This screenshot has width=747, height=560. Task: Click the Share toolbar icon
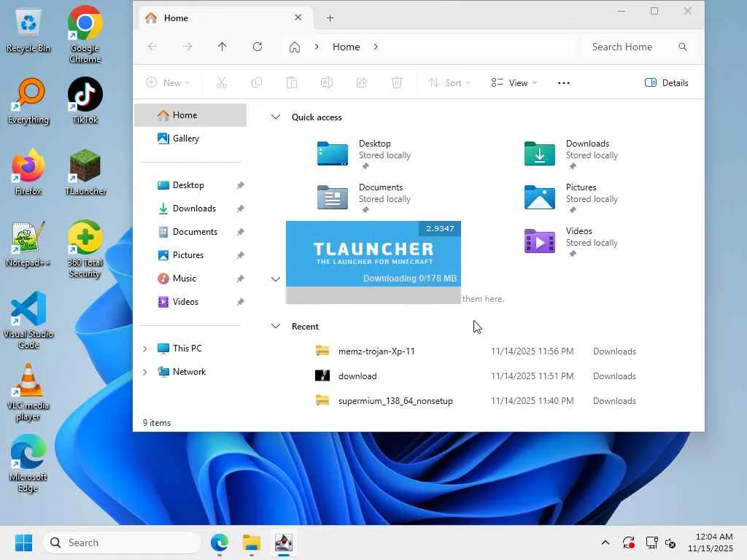pyautogui.click(x=362, y=82)
